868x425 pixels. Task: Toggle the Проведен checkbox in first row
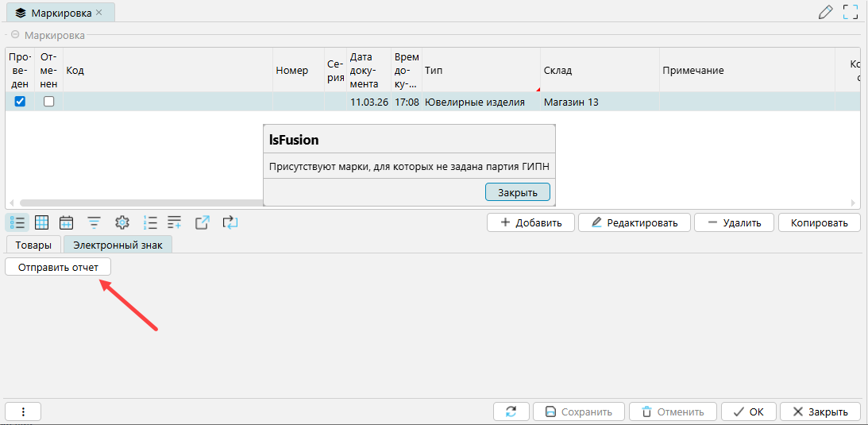point(20,102)
